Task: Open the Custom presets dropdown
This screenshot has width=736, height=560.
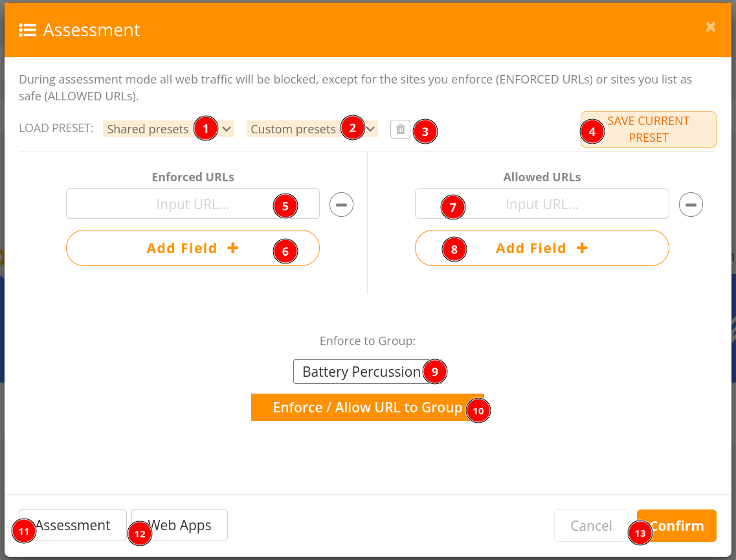Action: [312, 129]
